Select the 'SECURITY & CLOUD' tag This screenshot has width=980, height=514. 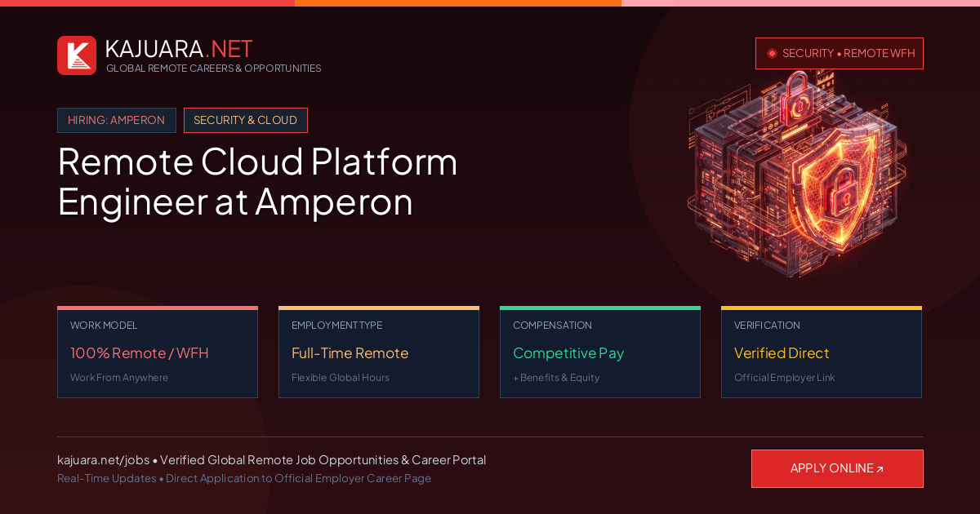pos(246,120)
